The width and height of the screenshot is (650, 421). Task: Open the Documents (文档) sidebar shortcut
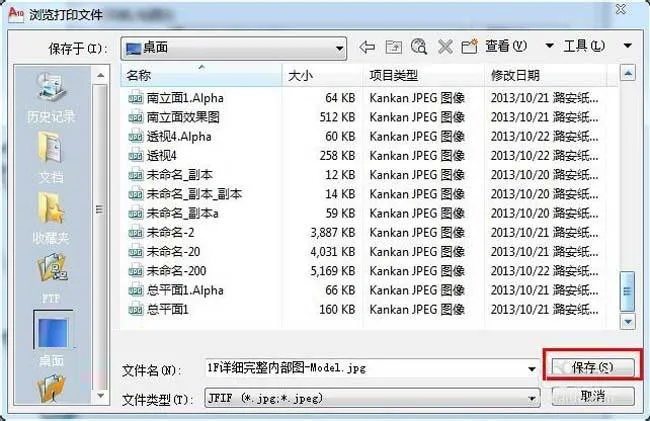click(x=51, y=157)
